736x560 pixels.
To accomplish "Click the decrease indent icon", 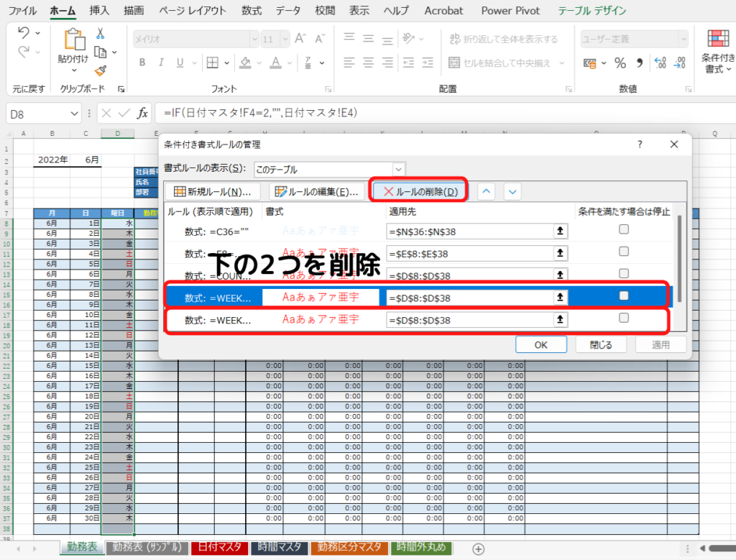I will (x=408, y=63).
